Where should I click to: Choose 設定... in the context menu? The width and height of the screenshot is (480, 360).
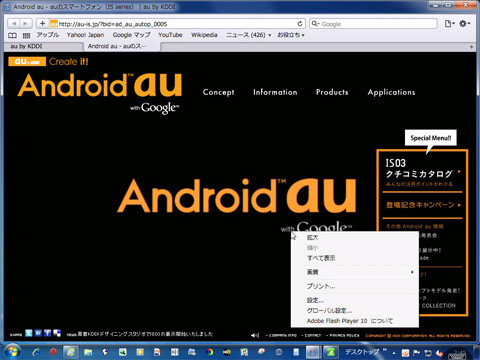[x=355, y=300]
